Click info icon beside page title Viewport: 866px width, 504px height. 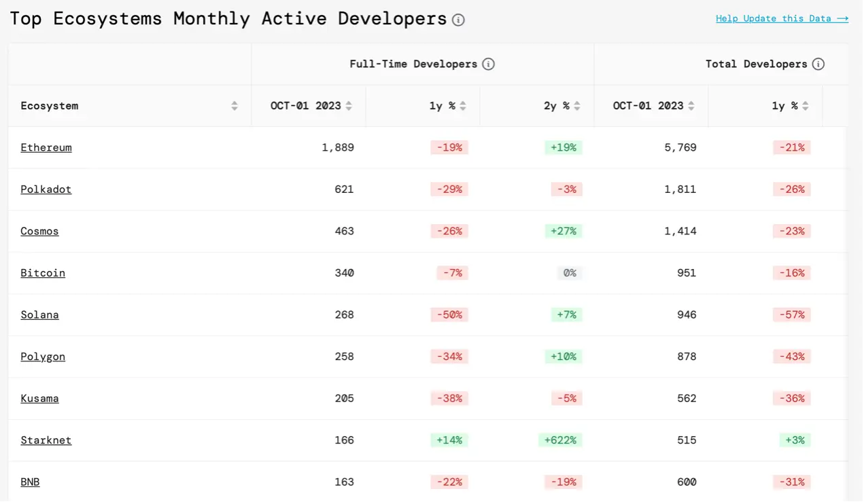[x=459, y=20]
